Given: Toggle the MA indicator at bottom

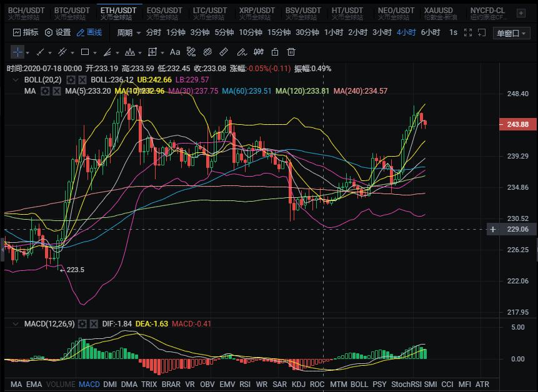Looking at the screenshot, I should coord(16,384).
